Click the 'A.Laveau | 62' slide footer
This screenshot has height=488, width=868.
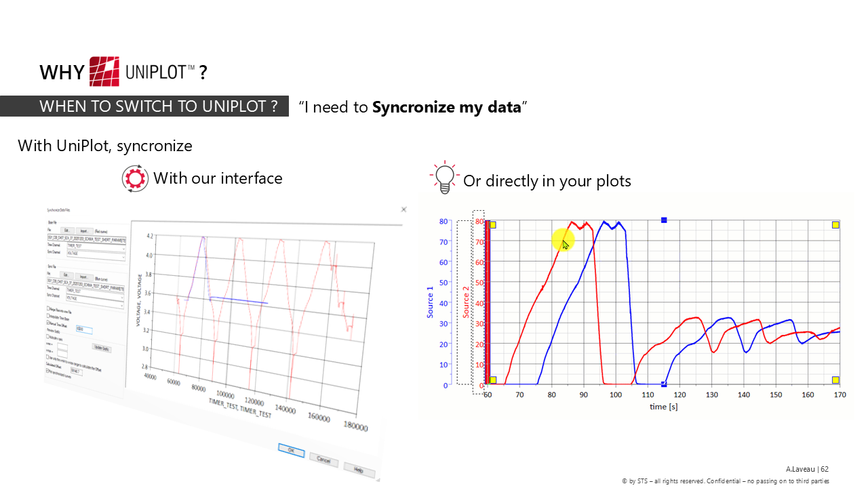[x=808, y=469]
